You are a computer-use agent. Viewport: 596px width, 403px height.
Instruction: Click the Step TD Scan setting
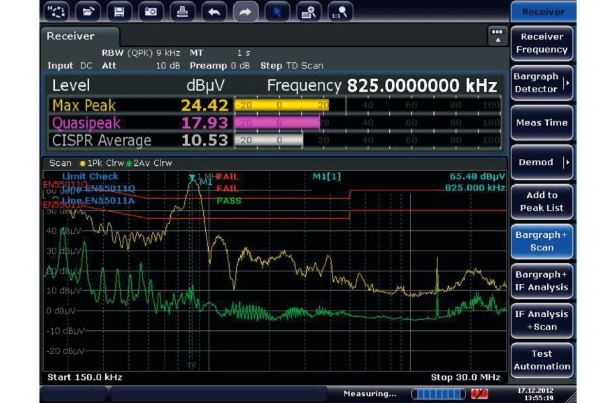pos(292,65)
